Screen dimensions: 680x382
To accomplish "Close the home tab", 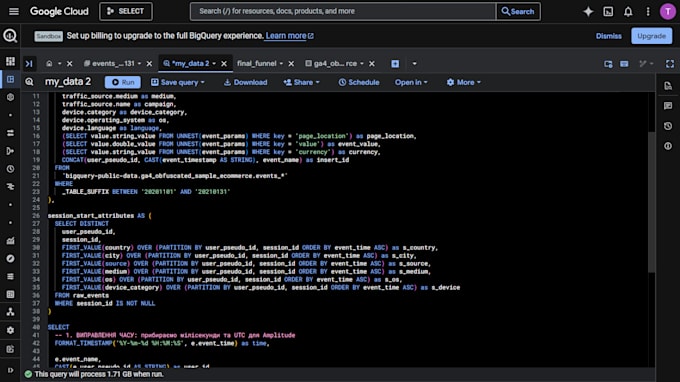I will (x=69, y=64).
